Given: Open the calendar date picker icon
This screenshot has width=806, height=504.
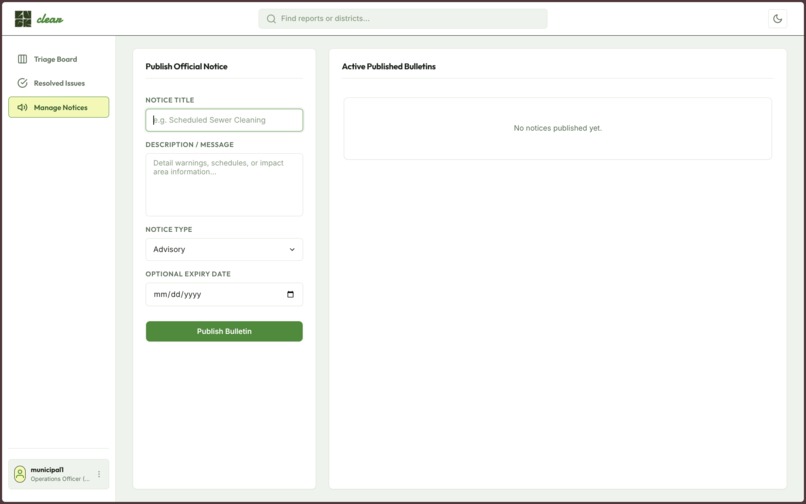Looking at the screenshot, I should 290,295.
